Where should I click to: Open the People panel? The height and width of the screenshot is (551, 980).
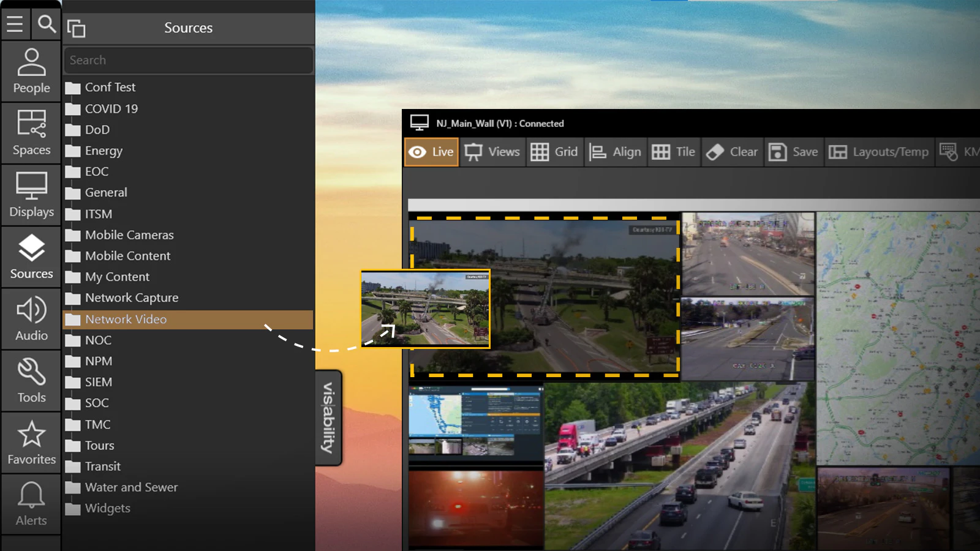tap(31, 70)
